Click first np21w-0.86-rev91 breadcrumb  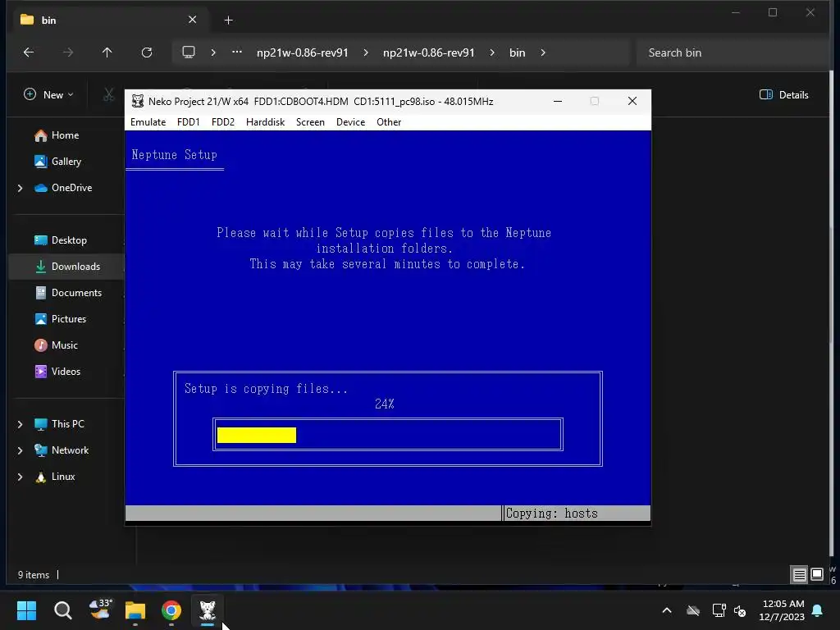point(303,52)
